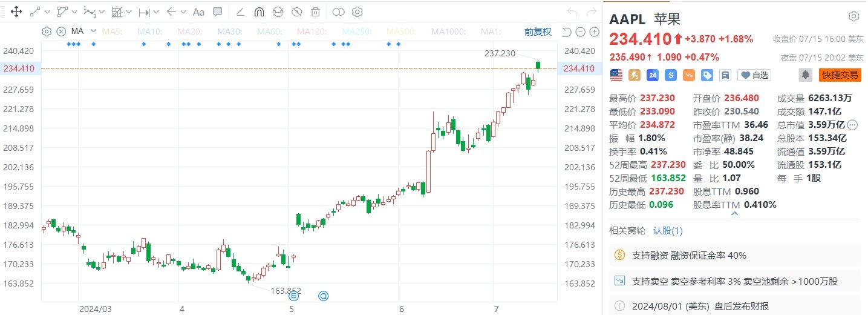Click the E earnings marker on timeline
The height and width of the screenshot is (315, 868).
(294, 296)
